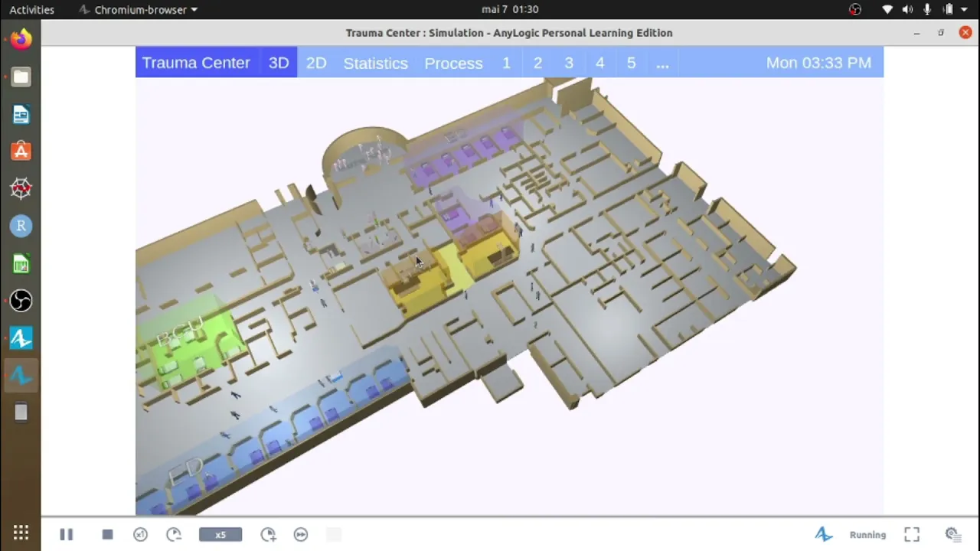Jump to camera view 3
This screenshot has height=551, width=980.
[x=569, y=63]
